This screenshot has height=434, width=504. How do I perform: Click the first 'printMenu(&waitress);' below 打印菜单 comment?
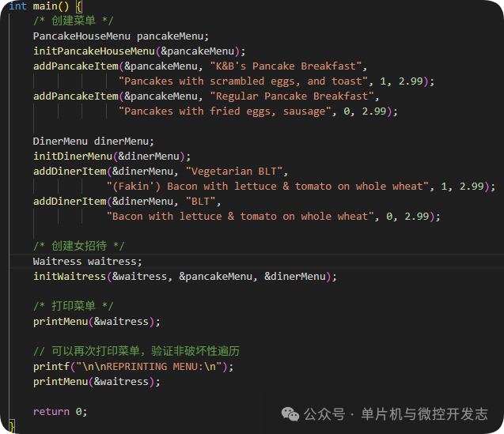[x=97, y=322]
